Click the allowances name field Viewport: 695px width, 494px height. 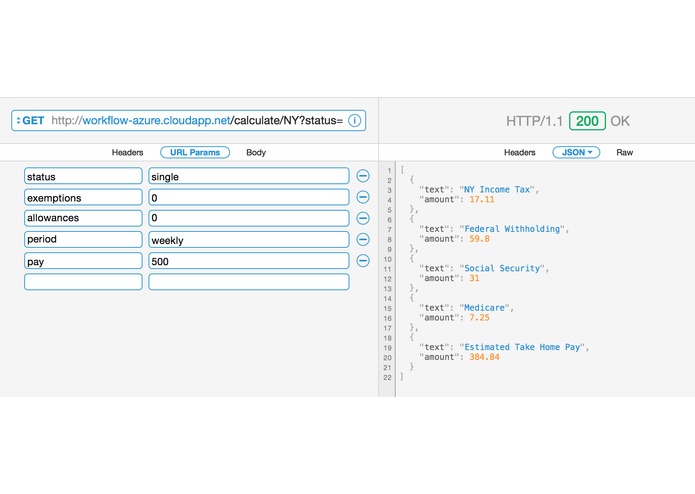83,218
